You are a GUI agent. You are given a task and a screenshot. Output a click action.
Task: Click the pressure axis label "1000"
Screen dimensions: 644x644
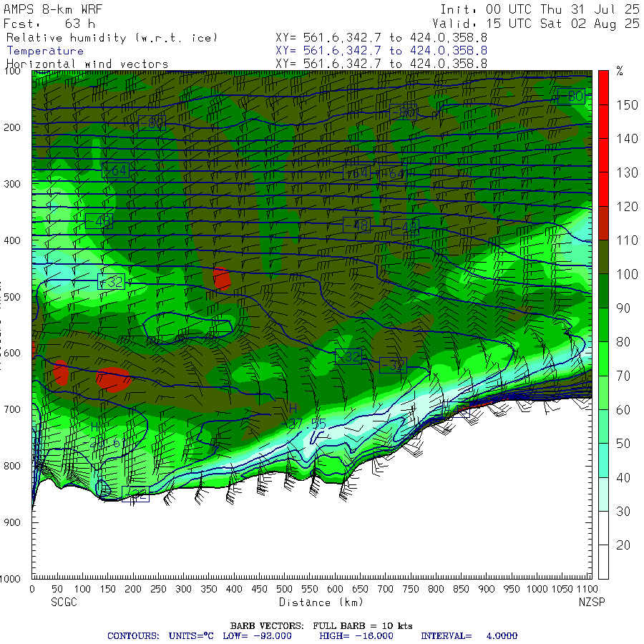click(x=10, y=579)
